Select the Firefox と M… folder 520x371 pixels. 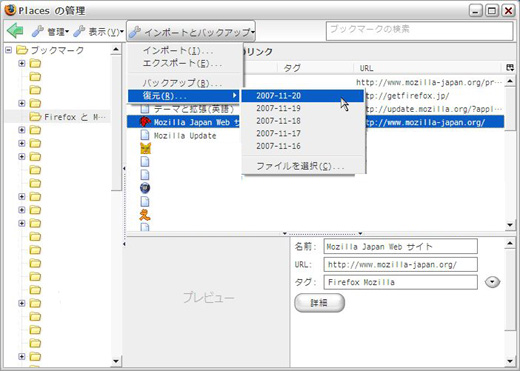tap(68, 117)
